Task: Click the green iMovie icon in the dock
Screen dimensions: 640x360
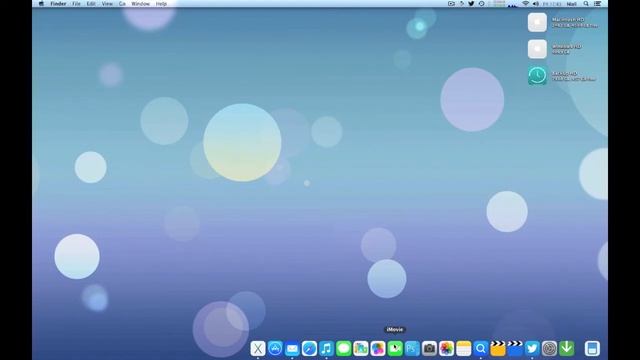Action: click(395, 349)
